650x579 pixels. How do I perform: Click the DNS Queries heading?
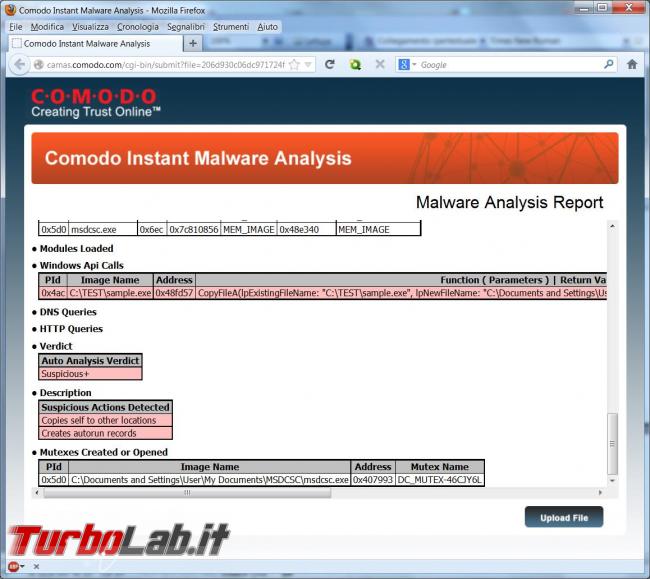[x=68, y=312]
